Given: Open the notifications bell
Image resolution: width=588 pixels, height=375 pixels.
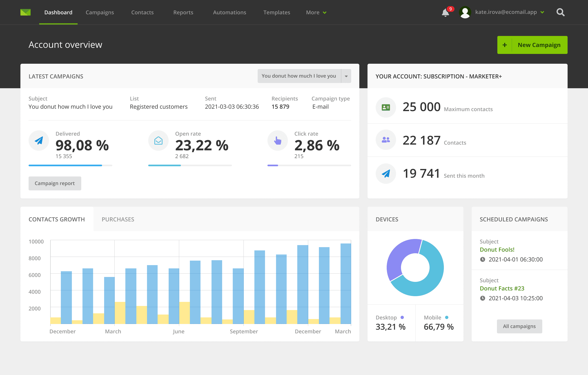Looking at the screenshot, I should pos(445,13).
